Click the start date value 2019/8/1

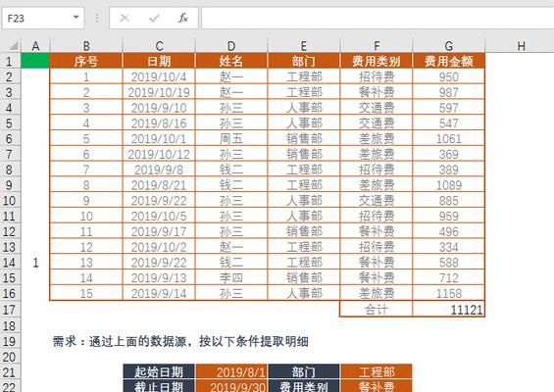click(231, 372)
